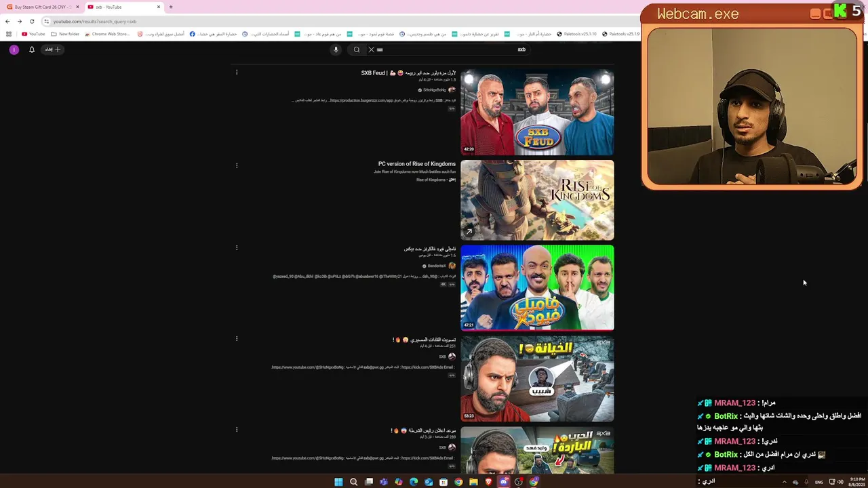Open the SXB Feud video thumbnail
Image resolution: width=868 pixels, height=488 pixels.
pos(537,112)
